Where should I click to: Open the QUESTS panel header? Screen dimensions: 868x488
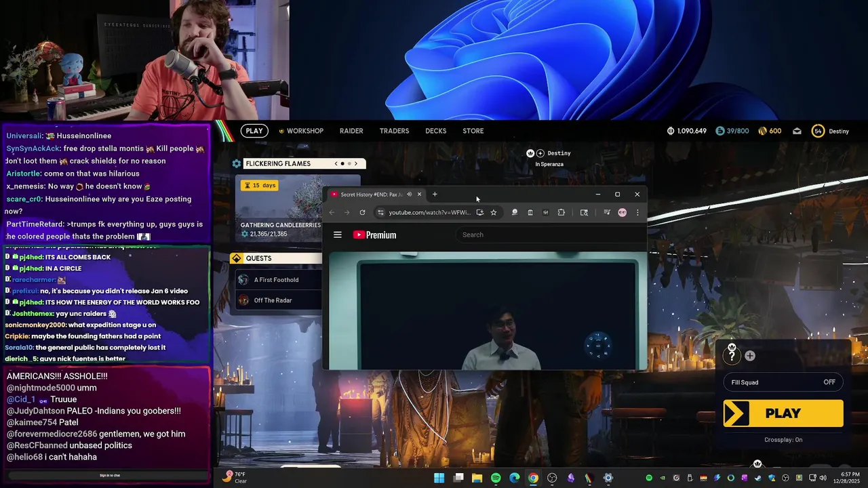coord(276,258)
